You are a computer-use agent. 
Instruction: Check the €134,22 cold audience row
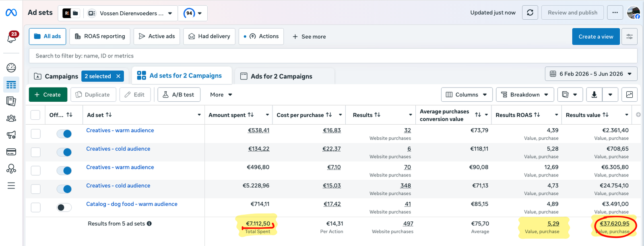pyautogui.click(x=36, y=152)
